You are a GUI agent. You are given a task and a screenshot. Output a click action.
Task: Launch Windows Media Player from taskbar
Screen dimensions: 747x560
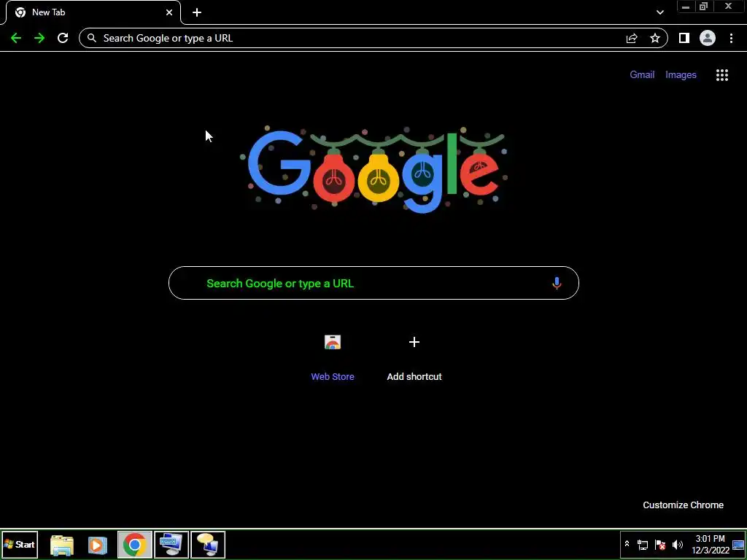pyautogui.click(x=97, y=545)
